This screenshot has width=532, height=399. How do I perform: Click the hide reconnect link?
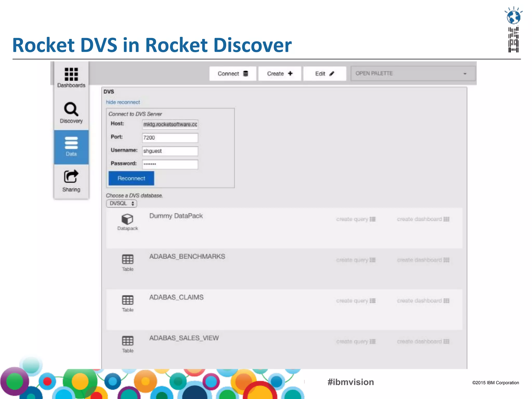(x=123, y=102)
